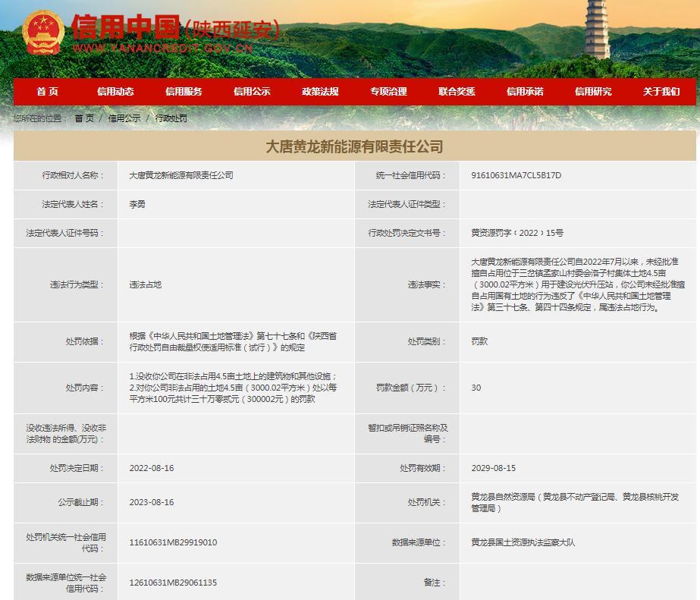Select the 专项治理 navigation item

pos(388,92)
